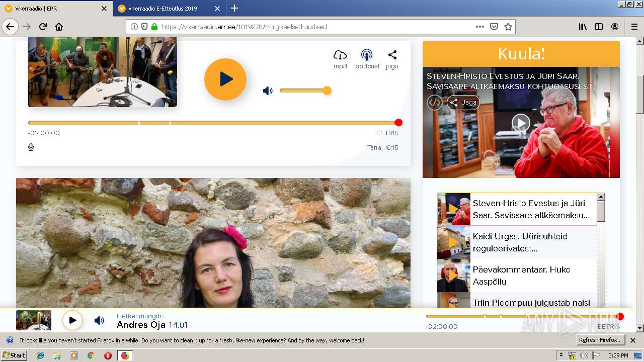The image size is (644, 362).
Task: Click the Täna, 16:15 broadcast time
Action: 382,148
